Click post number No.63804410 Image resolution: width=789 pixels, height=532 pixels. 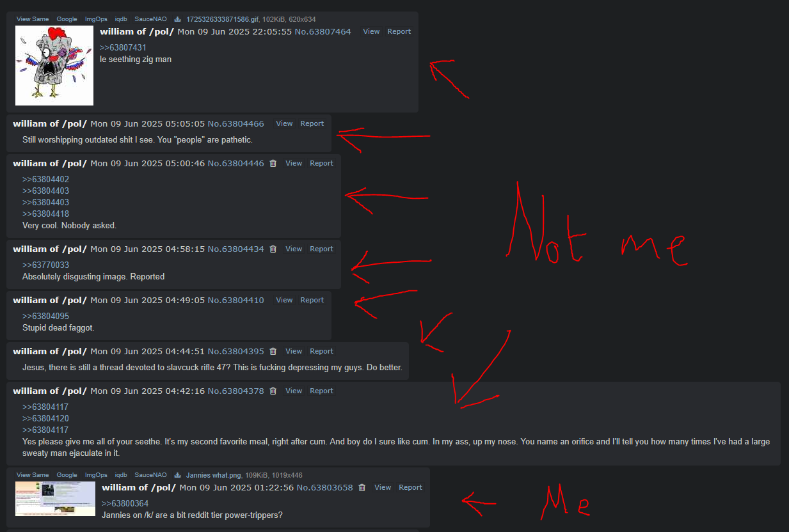coord(235,301)
